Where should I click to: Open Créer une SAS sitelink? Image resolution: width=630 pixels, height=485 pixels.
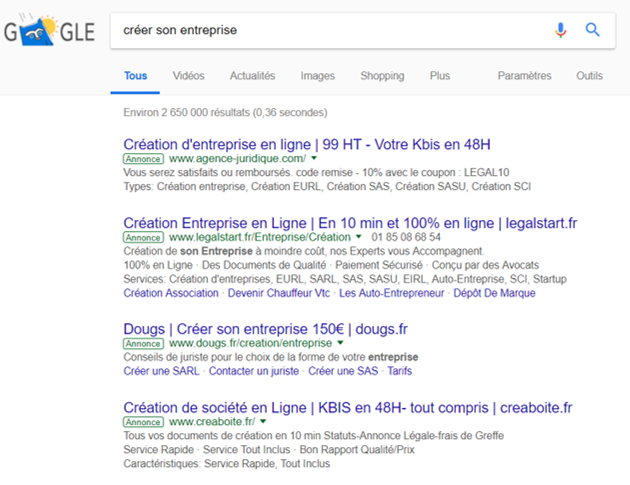[343, 371]
